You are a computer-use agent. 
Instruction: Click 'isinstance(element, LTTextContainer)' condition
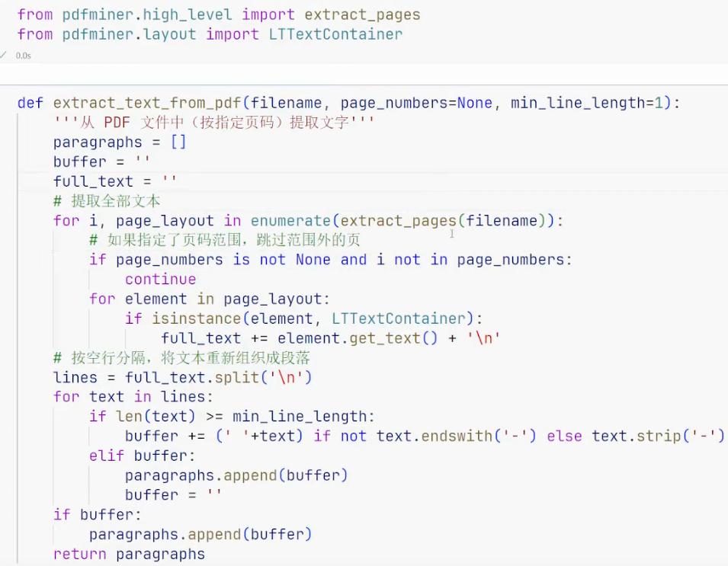point(313,318)
